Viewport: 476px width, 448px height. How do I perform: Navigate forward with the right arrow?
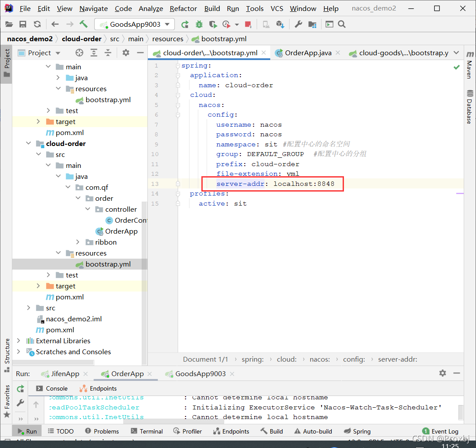click(70, 24)
